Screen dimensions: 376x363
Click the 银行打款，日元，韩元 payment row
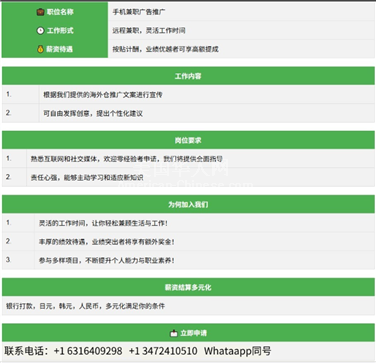pos(188,306)
